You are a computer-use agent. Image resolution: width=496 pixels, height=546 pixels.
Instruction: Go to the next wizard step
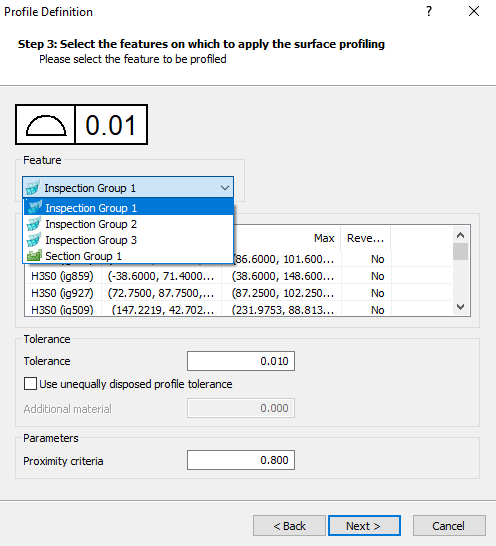coord(364,525)
